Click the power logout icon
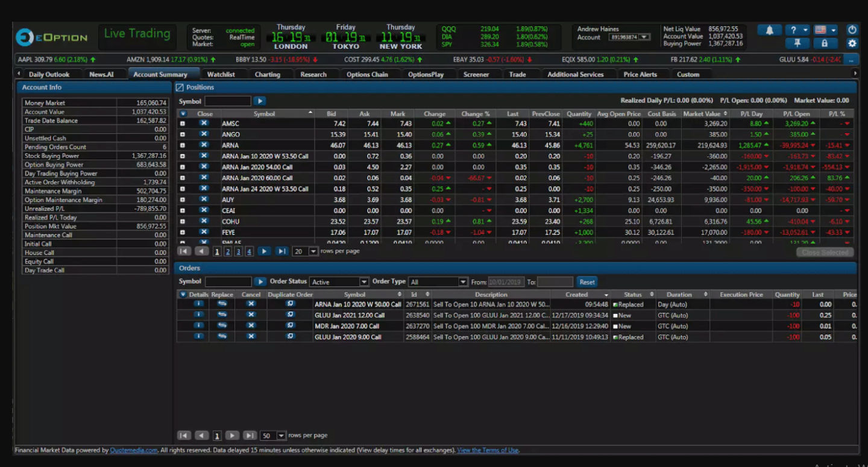Image resolution: width=868 pixels, height=467 pixels. (x=852, y=30)
